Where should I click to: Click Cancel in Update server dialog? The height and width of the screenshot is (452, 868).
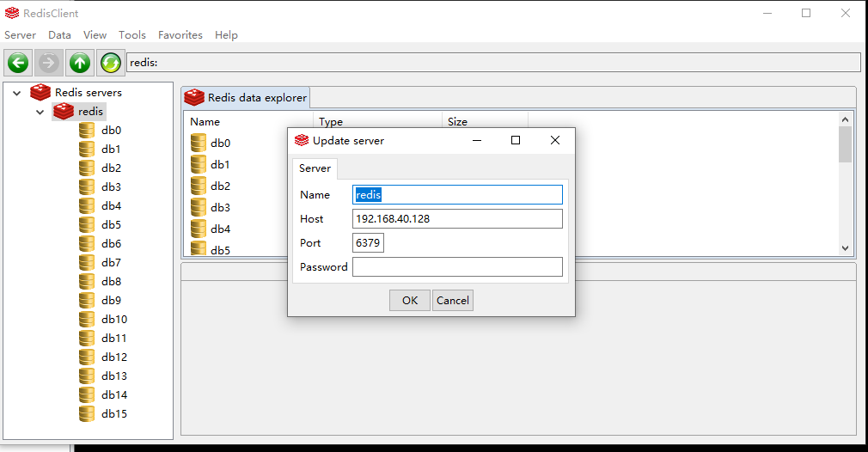point(453,301)
